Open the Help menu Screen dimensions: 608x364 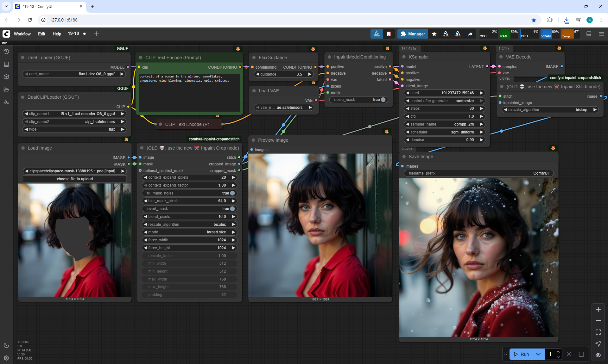[57, 34]
